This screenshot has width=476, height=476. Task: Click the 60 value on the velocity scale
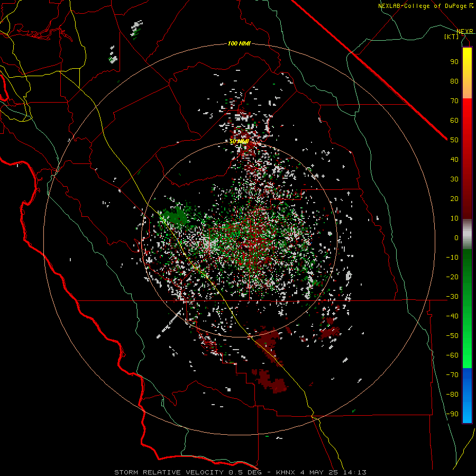coord(454,121)
